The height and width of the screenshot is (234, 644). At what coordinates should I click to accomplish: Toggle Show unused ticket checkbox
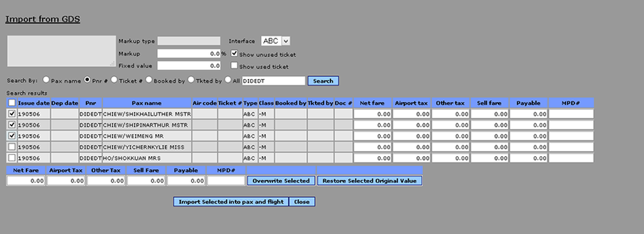point(234,53)
